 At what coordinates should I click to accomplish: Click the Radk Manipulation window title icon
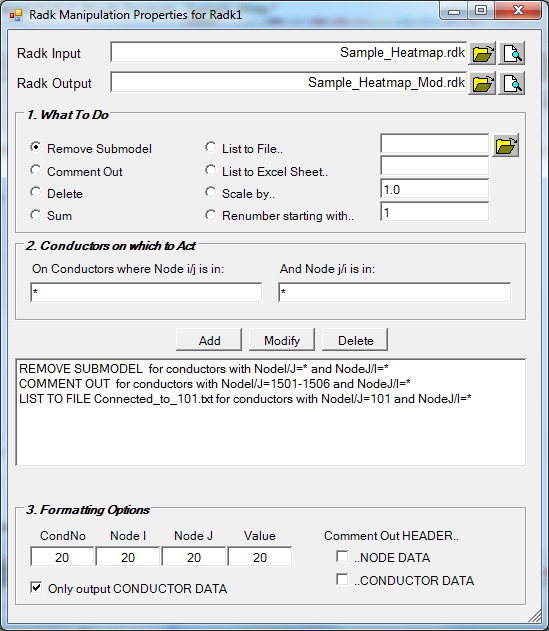click(16, 15)
